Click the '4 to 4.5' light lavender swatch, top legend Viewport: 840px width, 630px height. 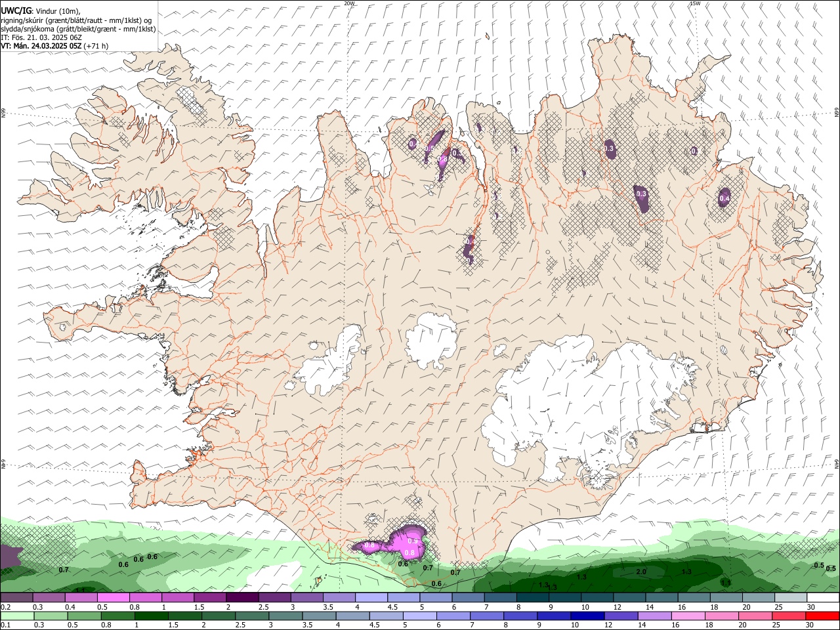pyautogui.click(x=371, y=598)
